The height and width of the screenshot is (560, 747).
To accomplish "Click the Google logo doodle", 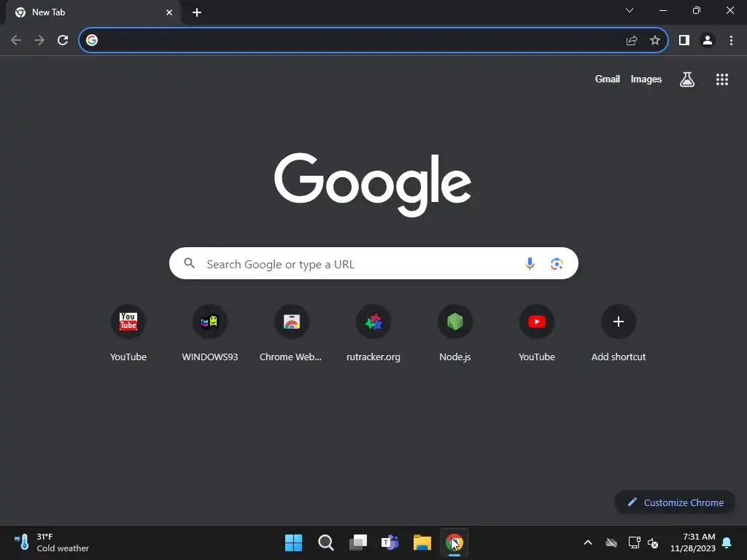I will tap(373, 184).
